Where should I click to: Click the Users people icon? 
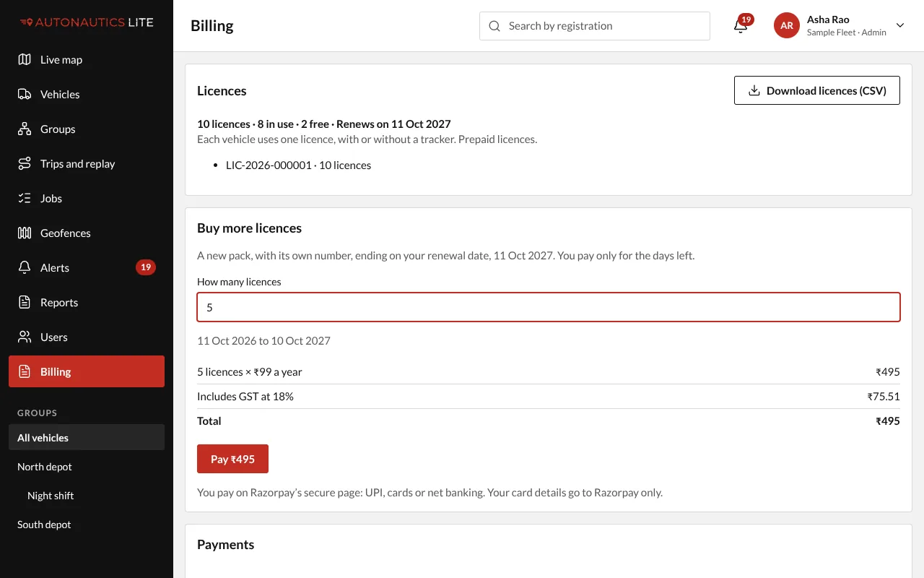25,337
